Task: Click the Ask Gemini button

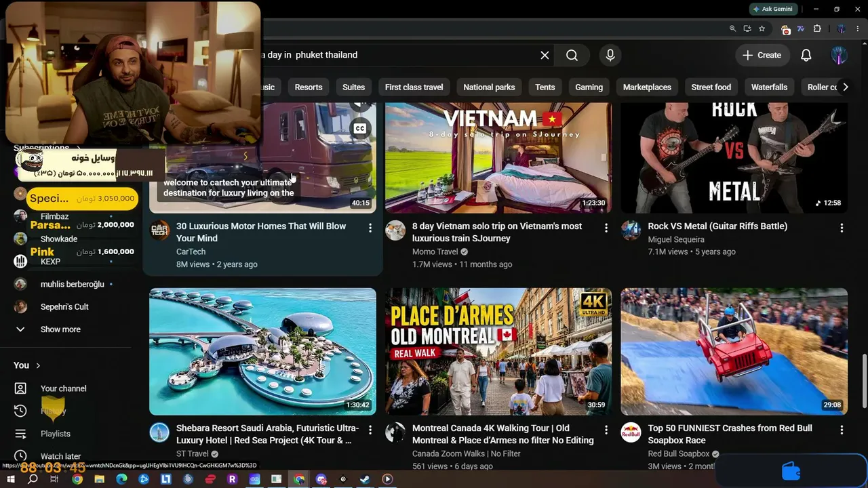Action: [x=772, y=9]
